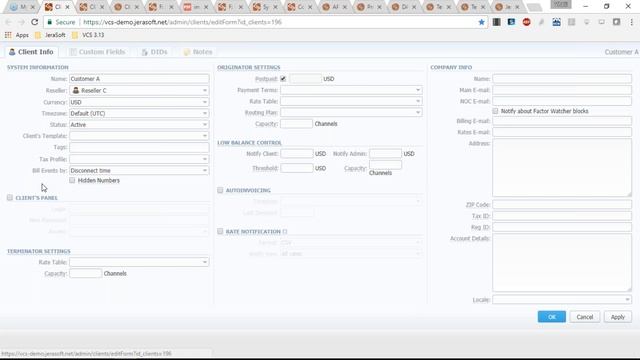Viewport: 640px width, 360px height.
Task: Click Originator Capacity channels field
Action: (x=297, y=124)
